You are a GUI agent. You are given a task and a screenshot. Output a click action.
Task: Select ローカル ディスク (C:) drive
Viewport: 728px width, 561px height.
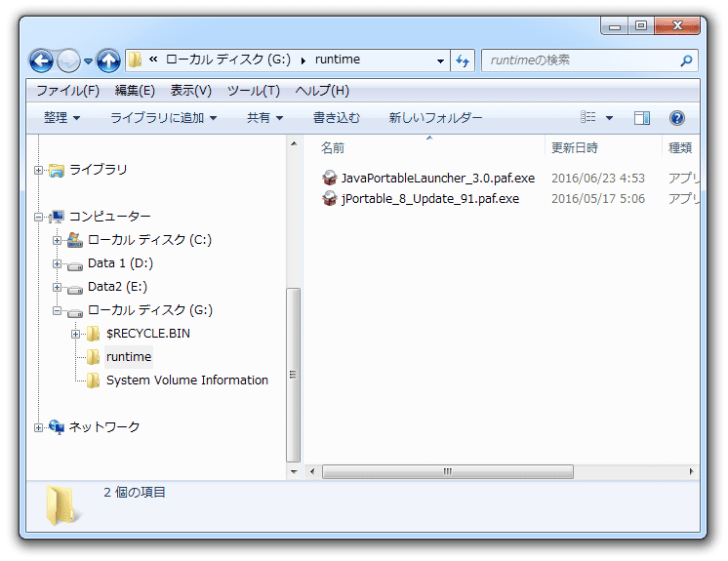click(149, 240)
